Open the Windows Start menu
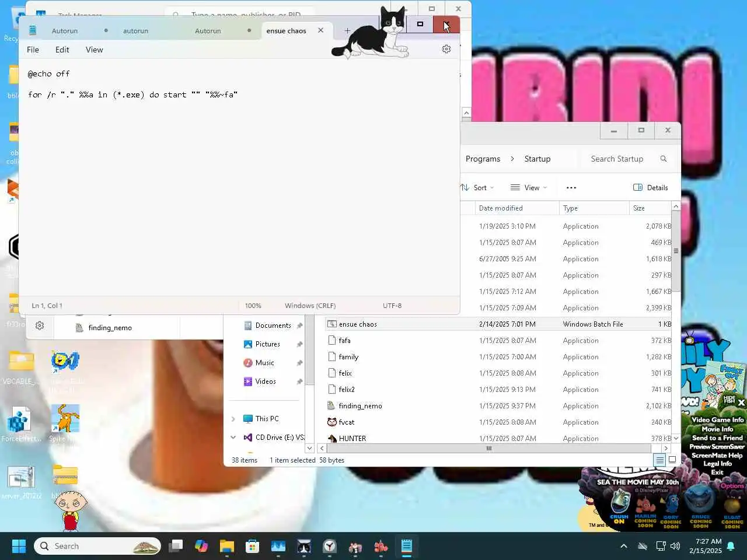The image size is (747, 560). coord(19,546)
